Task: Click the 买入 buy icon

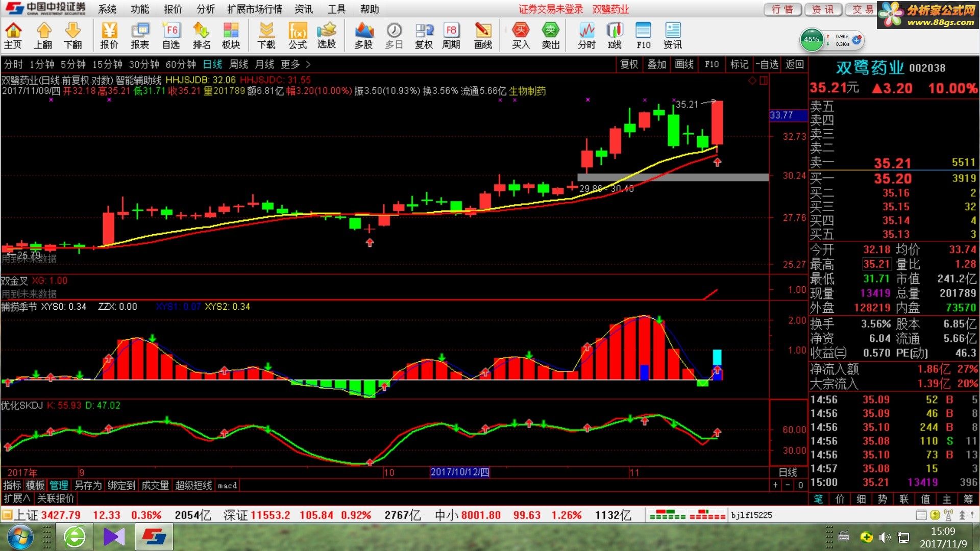Action: coord(521,36)
